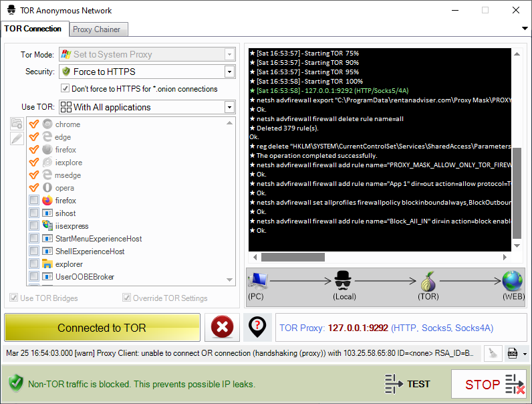Click the STOP button
The height and width of the screenshot is (404, 532).
(490, 384)
